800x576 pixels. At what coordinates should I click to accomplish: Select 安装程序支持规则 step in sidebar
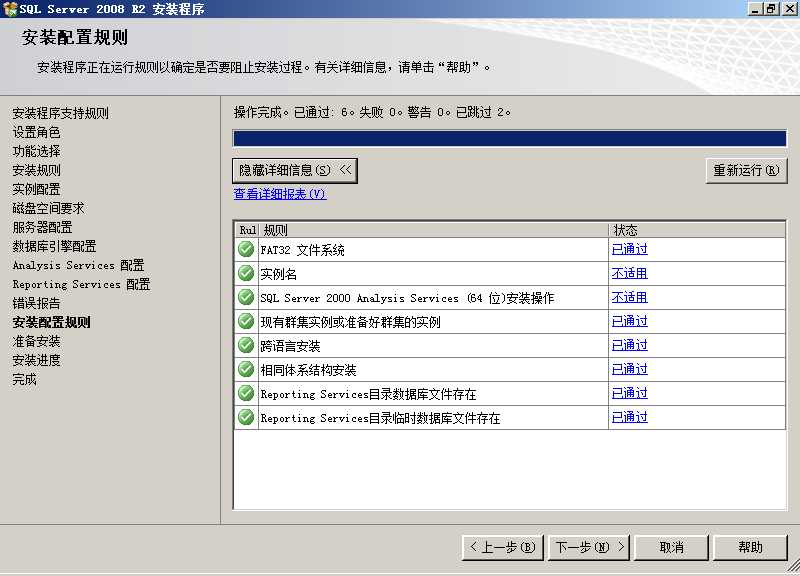(x=61, y=113)
